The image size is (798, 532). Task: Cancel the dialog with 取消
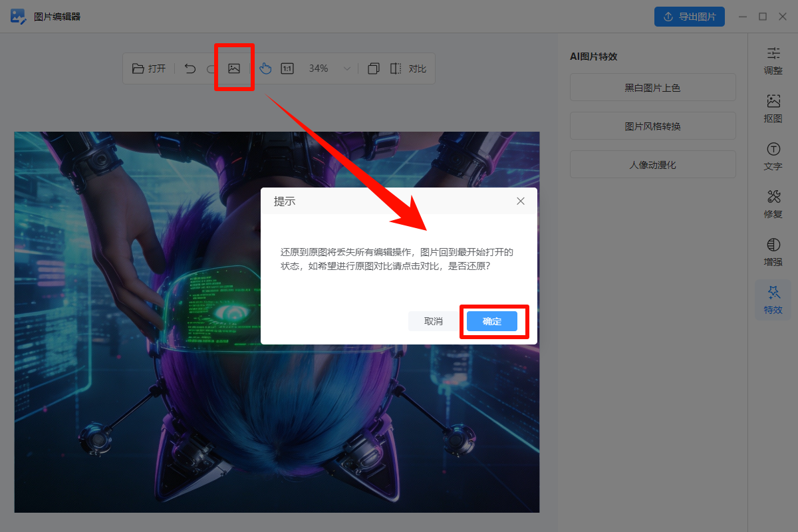(x=433, y=321)
